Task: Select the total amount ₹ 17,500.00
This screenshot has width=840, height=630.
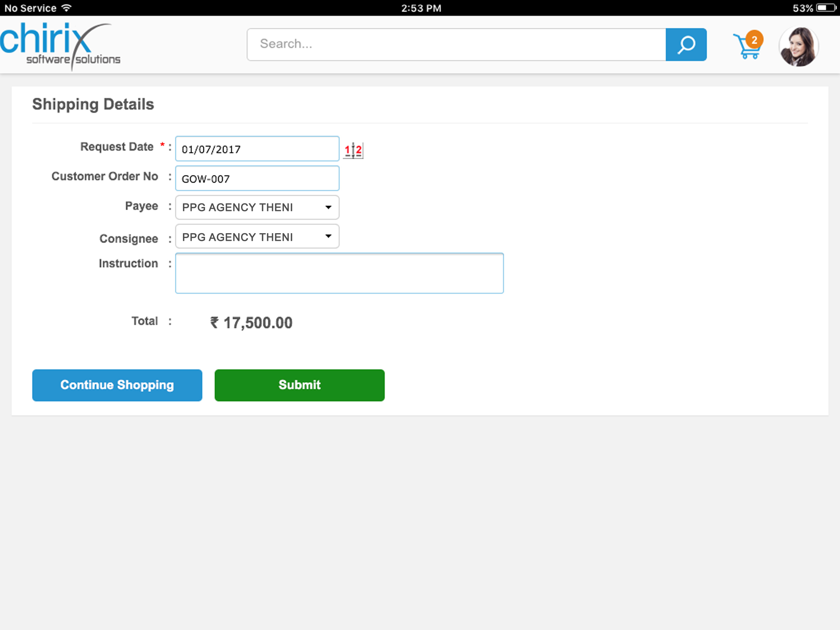Action: pyautogui.click(x=252, y=323)
